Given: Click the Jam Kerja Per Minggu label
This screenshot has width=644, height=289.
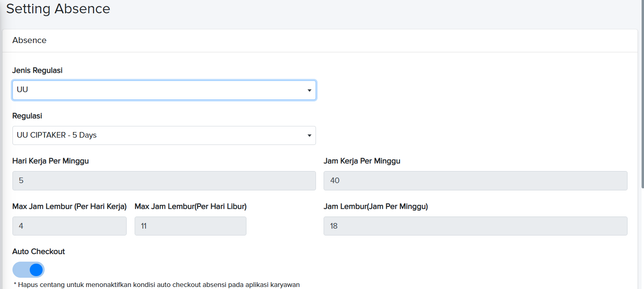Looking at the screenshot, I should tap(362, 161).
